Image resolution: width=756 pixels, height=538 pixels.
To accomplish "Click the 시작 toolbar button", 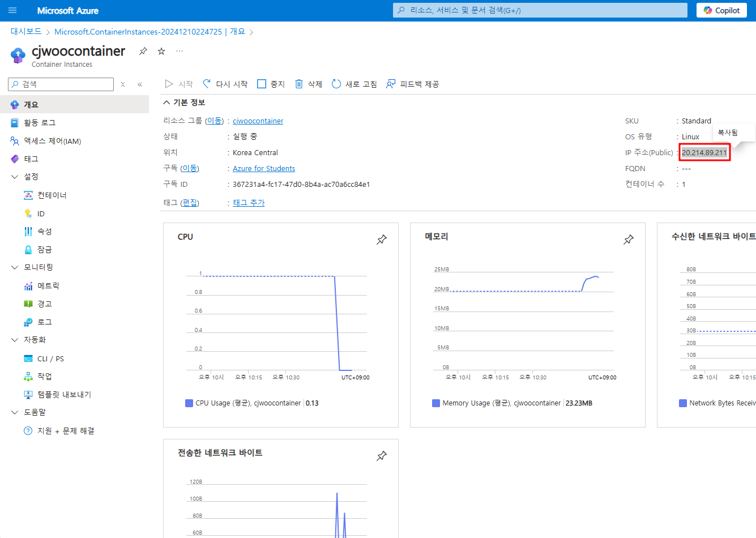I will 179,84.
